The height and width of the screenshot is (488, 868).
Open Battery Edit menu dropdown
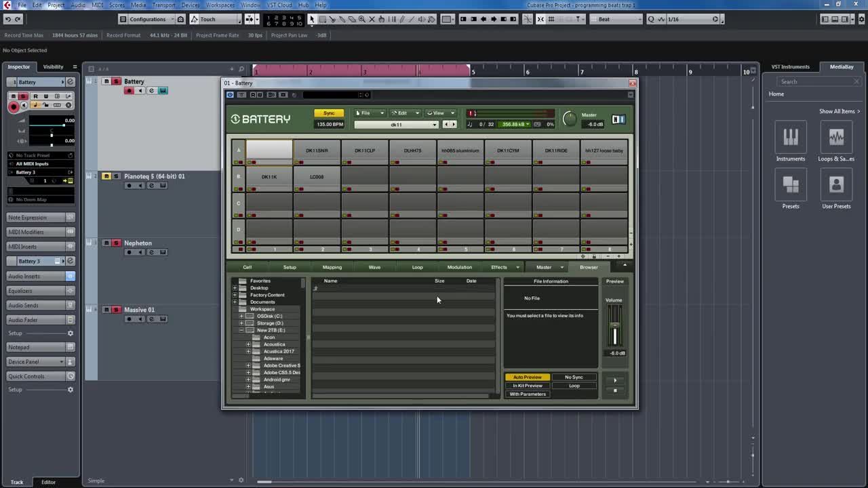click(405, 113)
